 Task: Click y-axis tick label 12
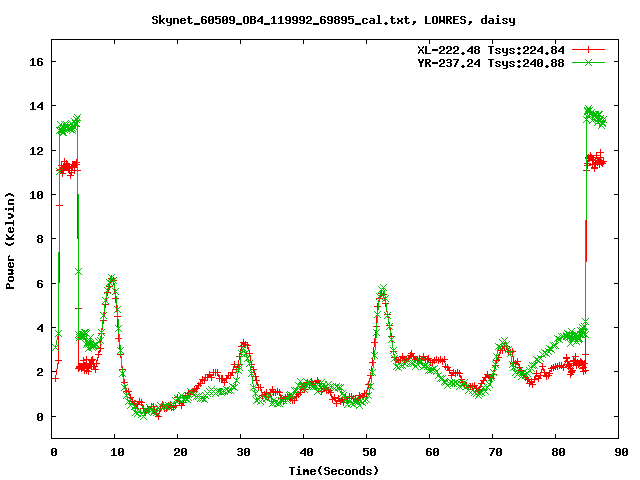[36, 151]
